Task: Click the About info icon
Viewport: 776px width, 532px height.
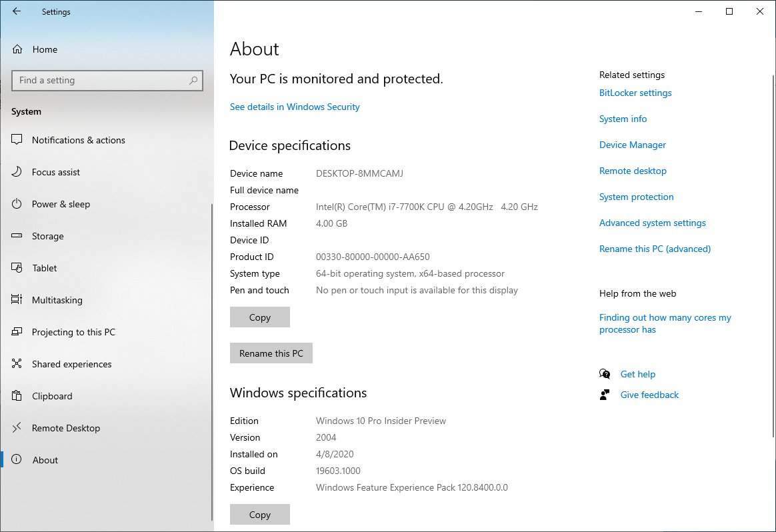Action: (17, 459)
